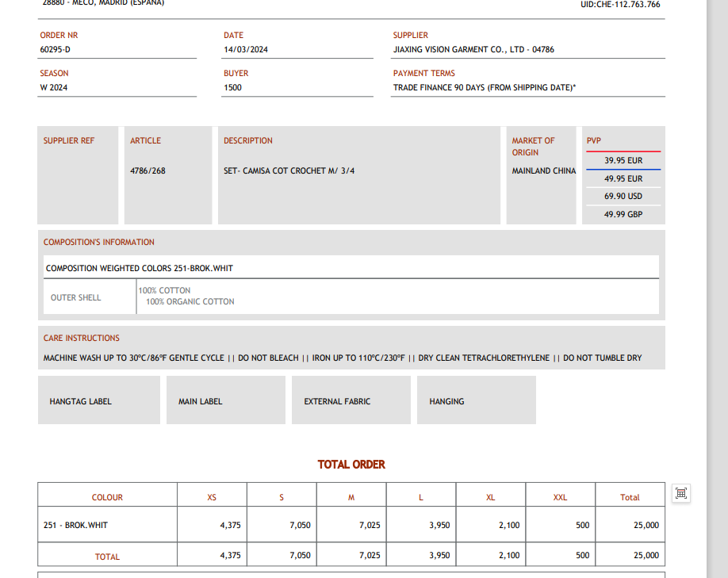Image resolution: width=728 pixels, height=578 pixels.
Task: Click the OUTER SHELL composition cell
Action: [x=76, y=297]
